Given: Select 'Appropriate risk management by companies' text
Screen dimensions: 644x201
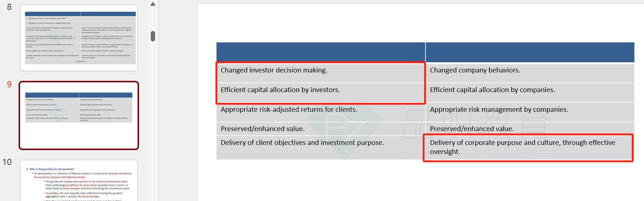Looking at the screenshot, I should pos(499,109).
